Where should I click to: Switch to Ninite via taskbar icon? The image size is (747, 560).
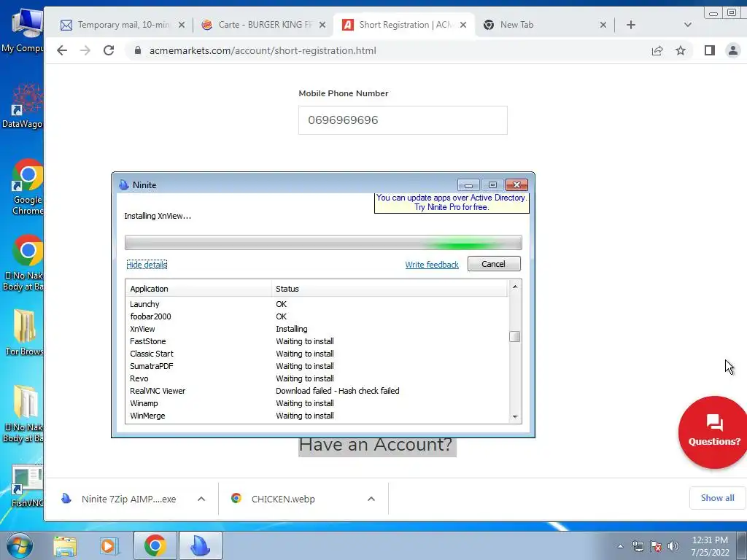coord(201,546)
